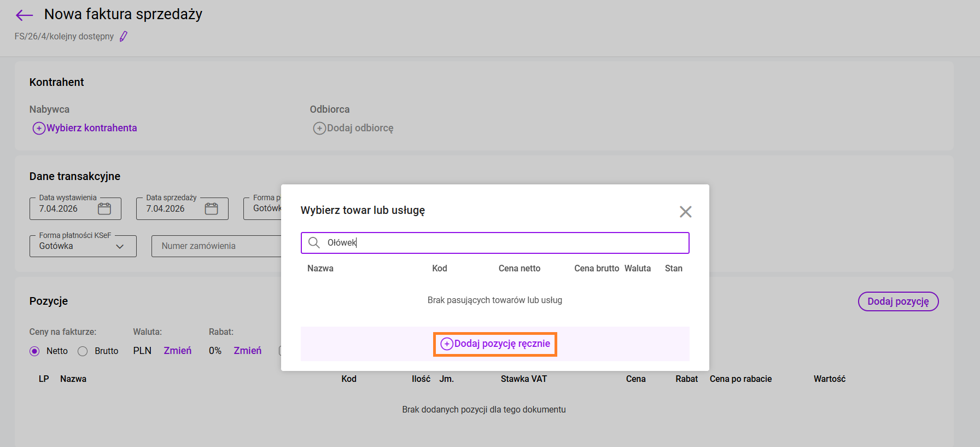Click the search field containing Ołówek
This screenshot has height=447, width=980.
point(503,243)
